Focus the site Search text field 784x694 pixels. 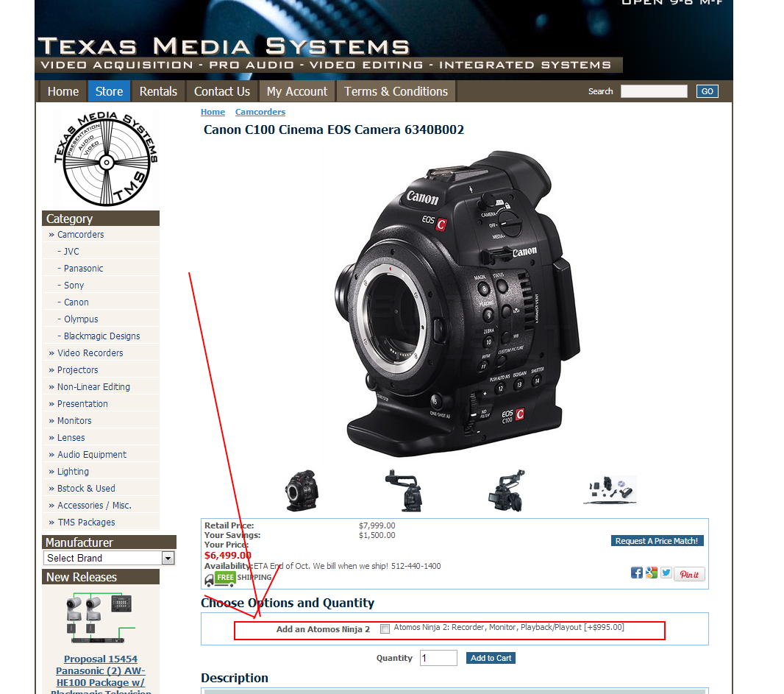tap(654, 91)
